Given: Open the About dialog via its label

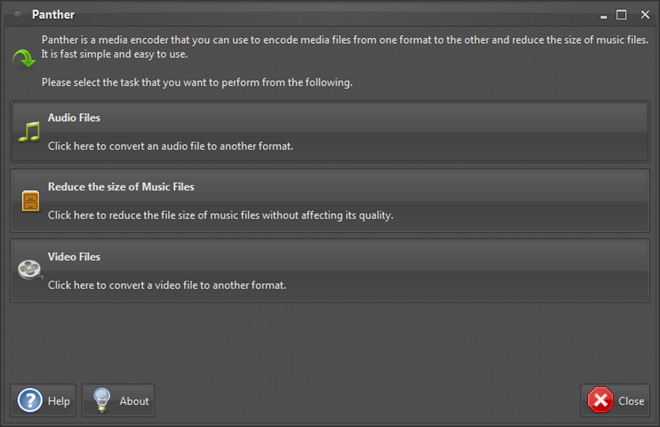Looking at the screenshot, I should coord(134,401).
